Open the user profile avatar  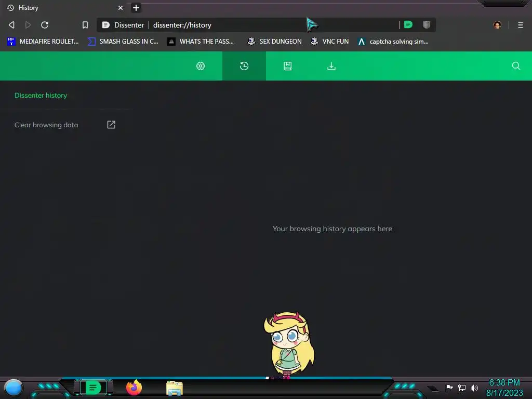coord(497,25)
